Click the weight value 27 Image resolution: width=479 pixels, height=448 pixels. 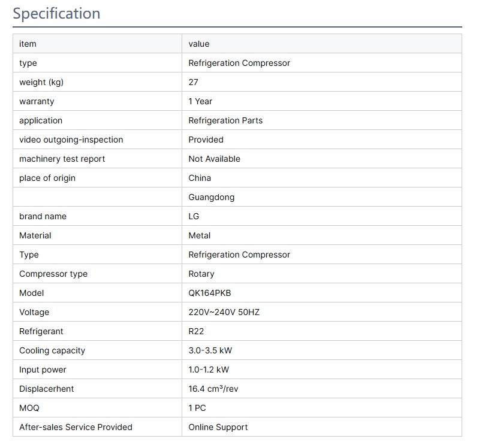pos(193,82)
